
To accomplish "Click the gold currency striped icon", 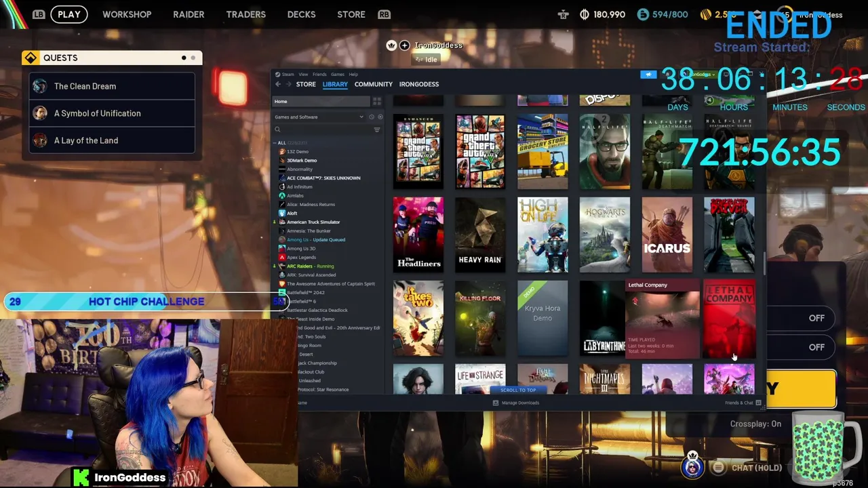I will tap(706, 14).
